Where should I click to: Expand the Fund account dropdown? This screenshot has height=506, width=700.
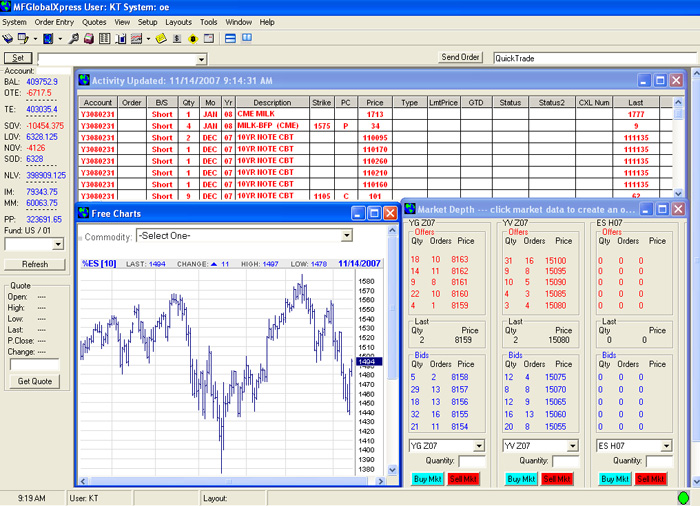[57, 243]
